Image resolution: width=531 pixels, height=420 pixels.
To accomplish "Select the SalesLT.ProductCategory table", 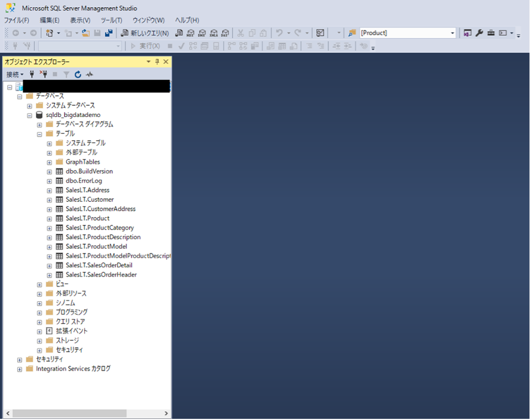I will [x=100, y=228].
